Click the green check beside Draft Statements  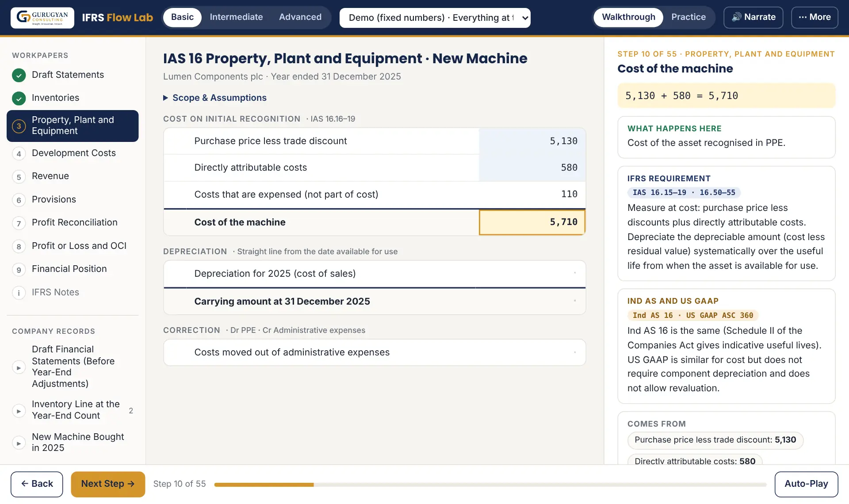coord(19,75)
